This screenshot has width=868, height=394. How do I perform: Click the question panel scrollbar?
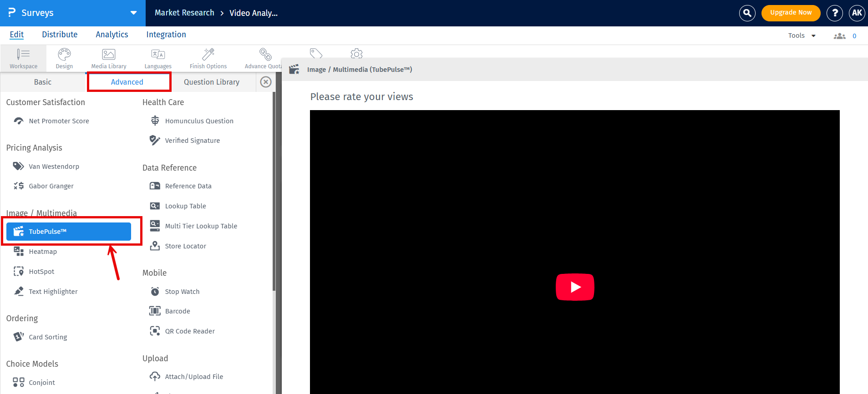click(274, 191)
